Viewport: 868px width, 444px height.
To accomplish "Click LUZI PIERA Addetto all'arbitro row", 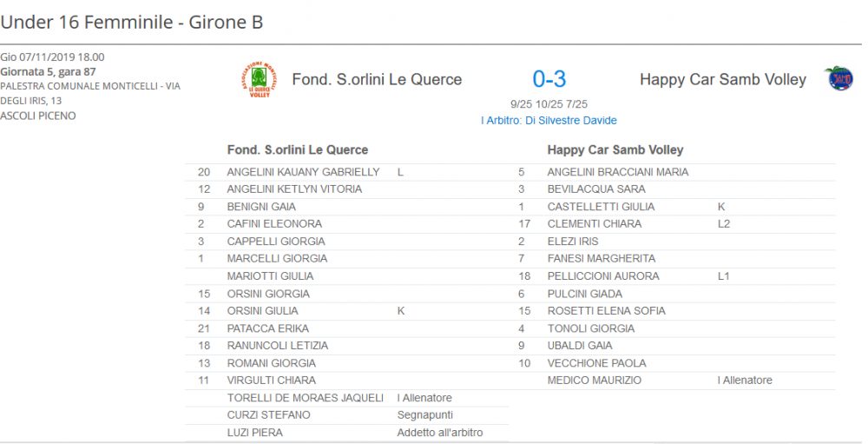I will (346, 433).
